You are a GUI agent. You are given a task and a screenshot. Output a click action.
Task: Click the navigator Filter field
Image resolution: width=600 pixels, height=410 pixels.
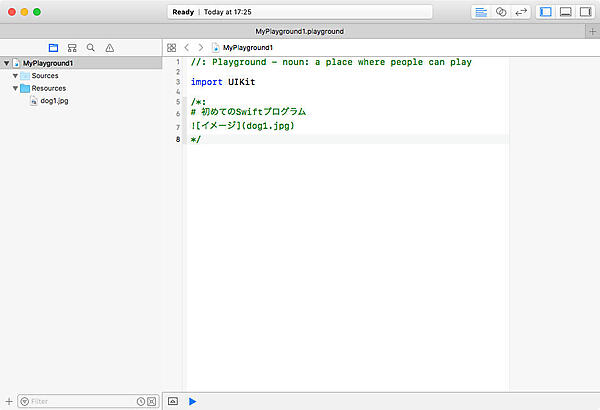80,401
